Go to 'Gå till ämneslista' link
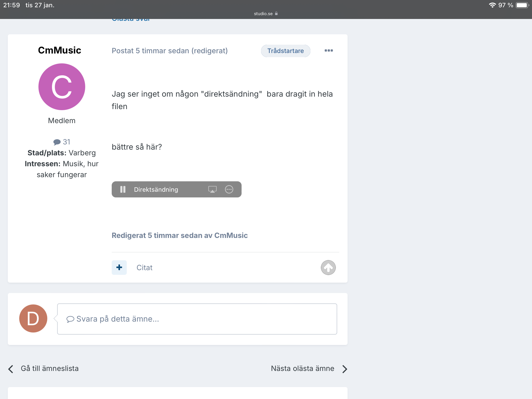 point(50,368)
